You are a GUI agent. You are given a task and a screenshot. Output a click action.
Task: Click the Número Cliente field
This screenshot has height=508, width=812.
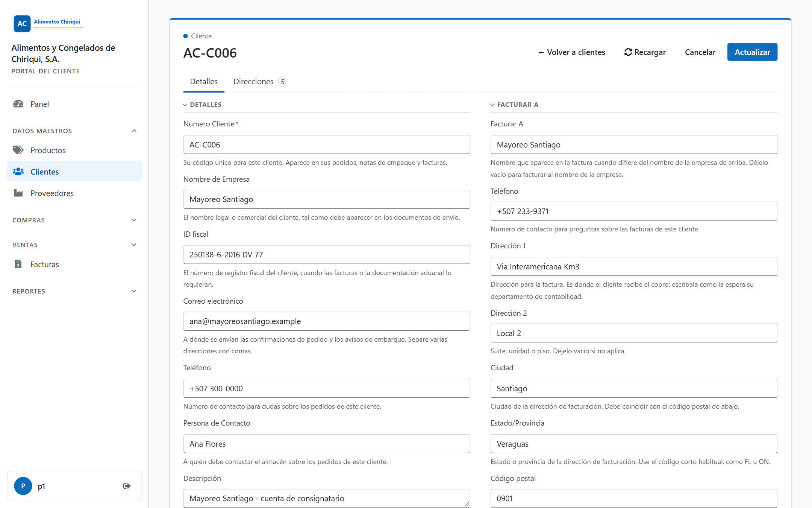tap(326, 144)
